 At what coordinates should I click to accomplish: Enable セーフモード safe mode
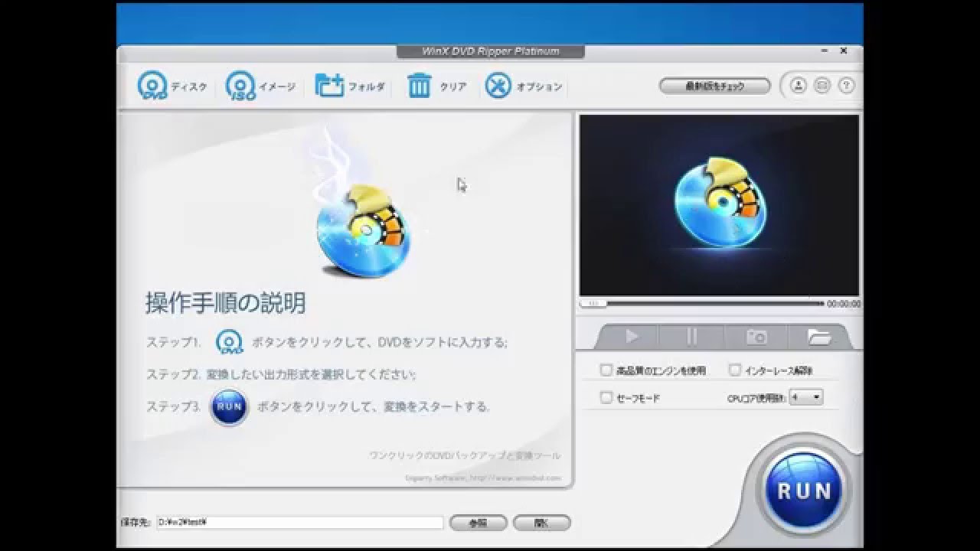[606, 398]
